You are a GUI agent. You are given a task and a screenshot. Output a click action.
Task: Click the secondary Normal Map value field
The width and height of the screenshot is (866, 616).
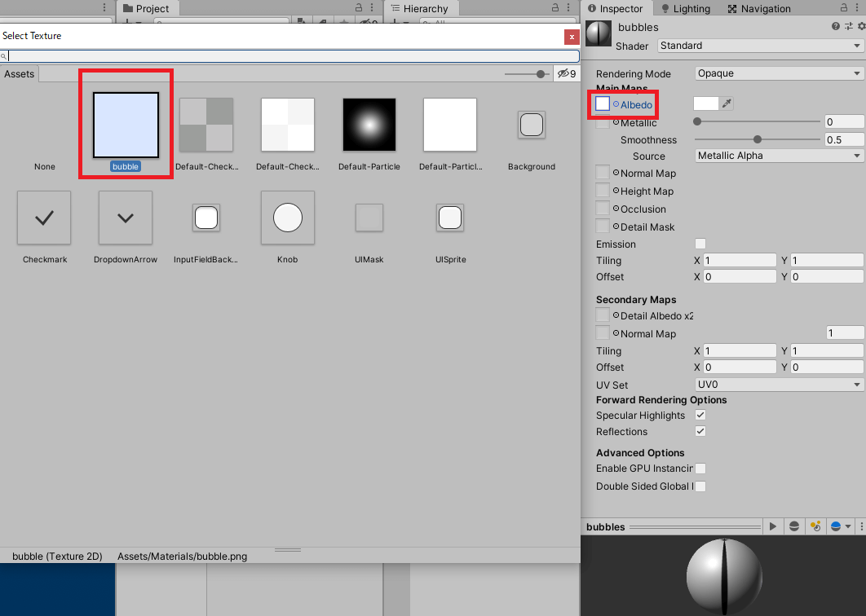tap(845, 332)
